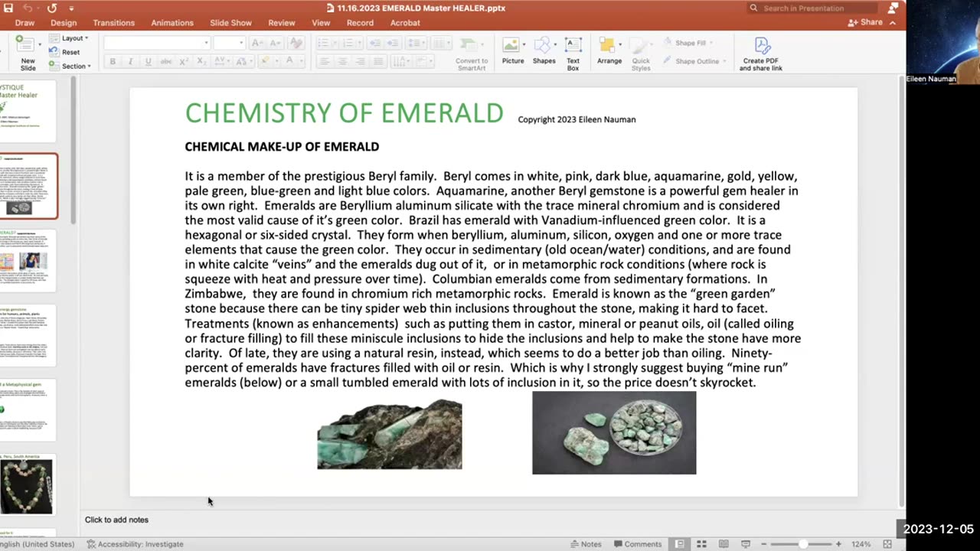Toggle Subscript formatting
This screenshot has width=980, height=551.
(201, 61)
